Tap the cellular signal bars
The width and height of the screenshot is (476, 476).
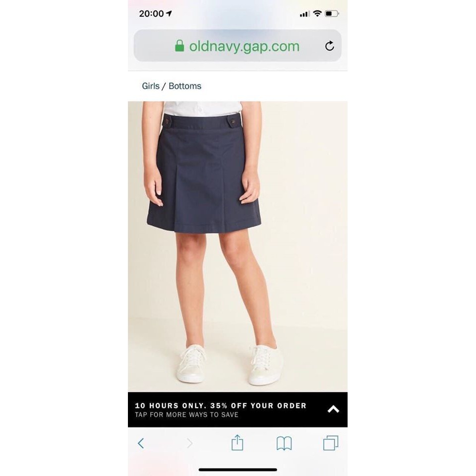point(304,14)
